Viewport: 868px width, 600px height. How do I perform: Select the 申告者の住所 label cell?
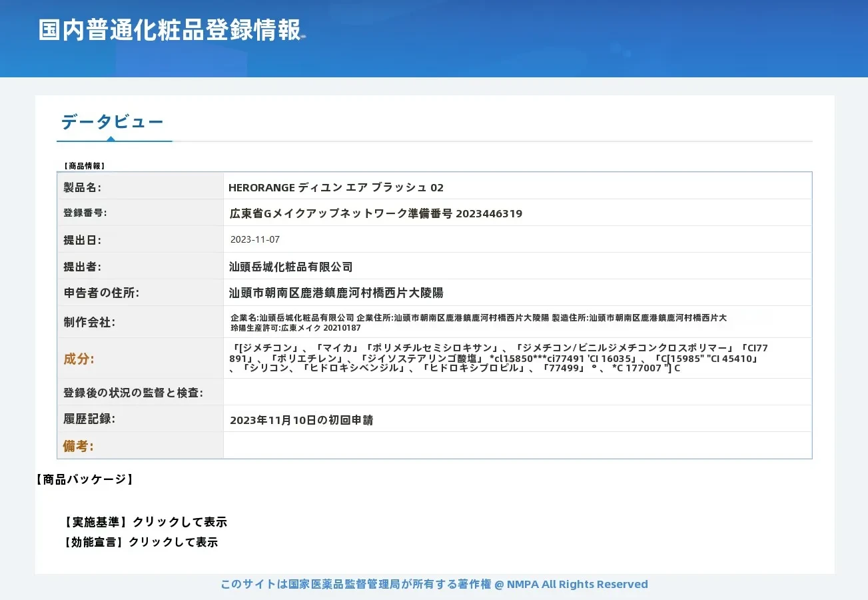click(x=141, y=293)
